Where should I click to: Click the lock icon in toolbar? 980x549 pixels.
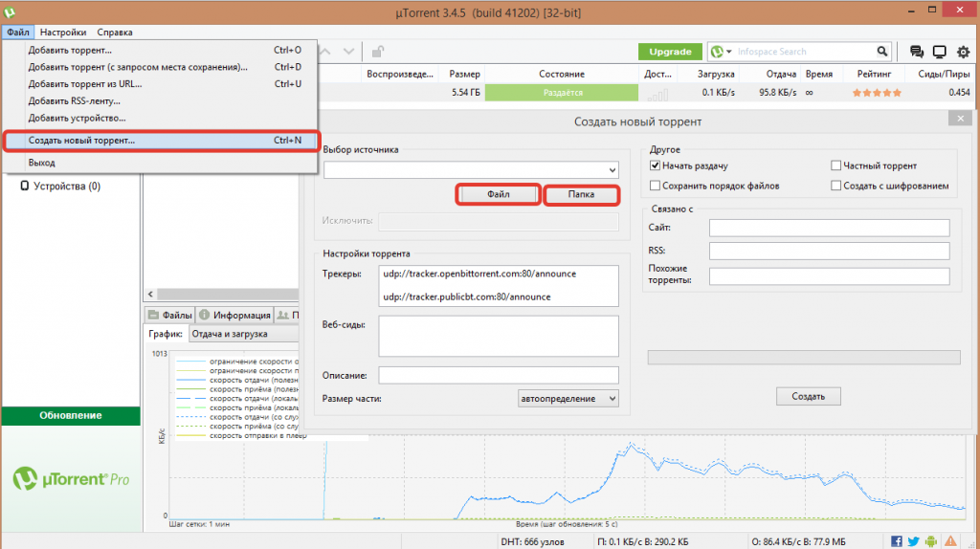click(x=377, y=52)
